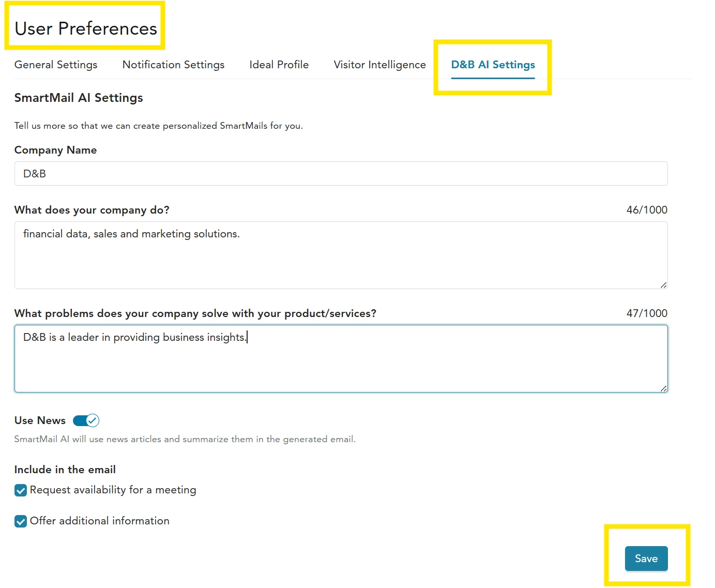Select the D&B AI Settings tab
The image size is (715, 588).
tap(493, 65)
